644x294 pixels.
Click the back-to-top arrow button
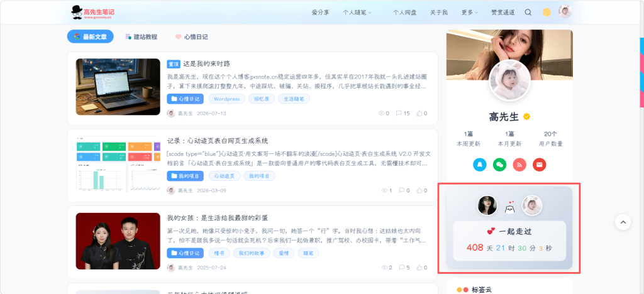(x=623, y=222)
